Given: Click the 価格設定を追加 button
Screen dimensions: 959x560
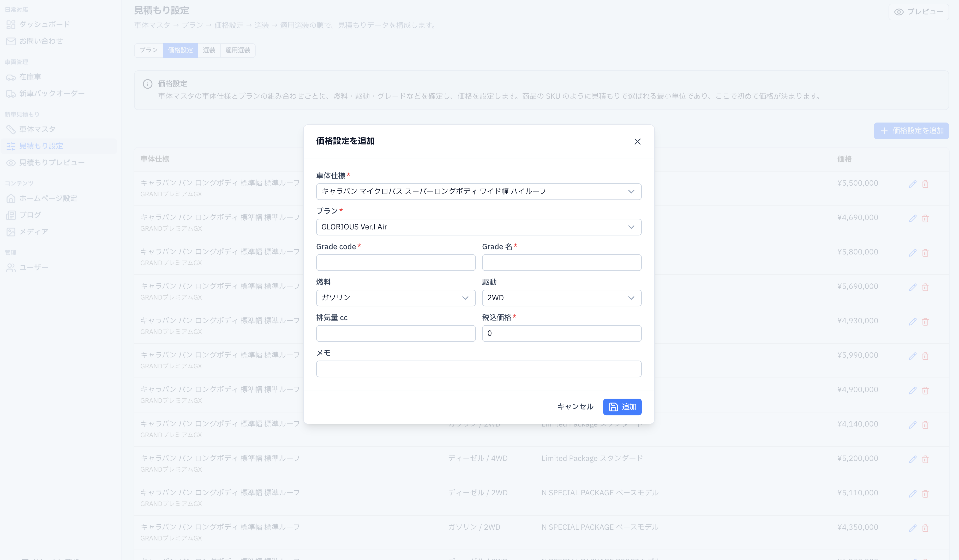Looking at the screenshot, I should click(911, 131).
